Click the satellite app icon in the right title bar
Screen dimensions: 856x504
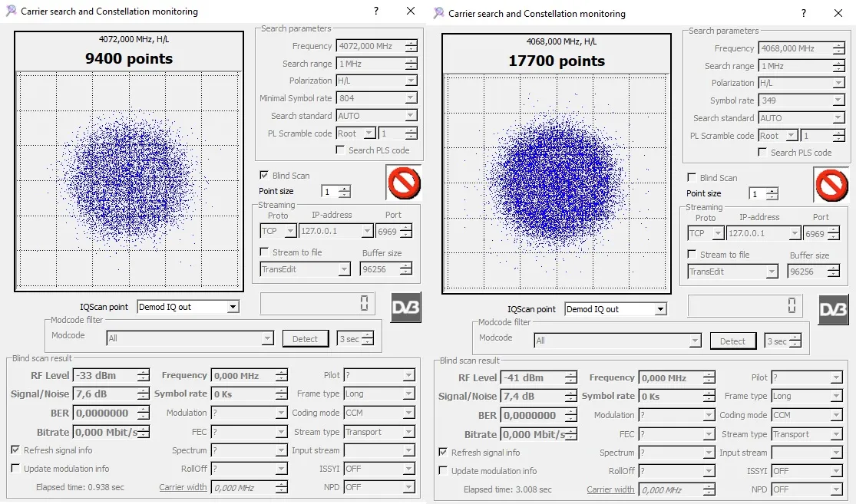438,13
